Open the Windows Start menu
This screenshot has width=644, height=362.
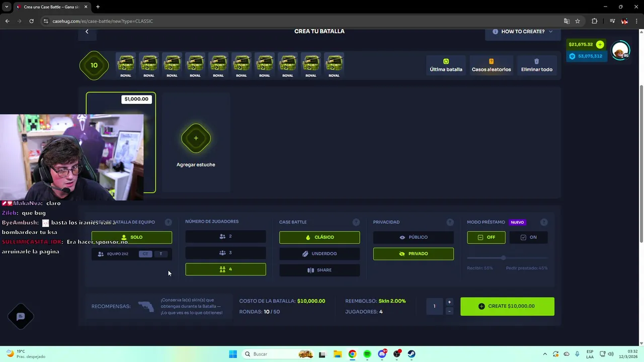point(232,354)
